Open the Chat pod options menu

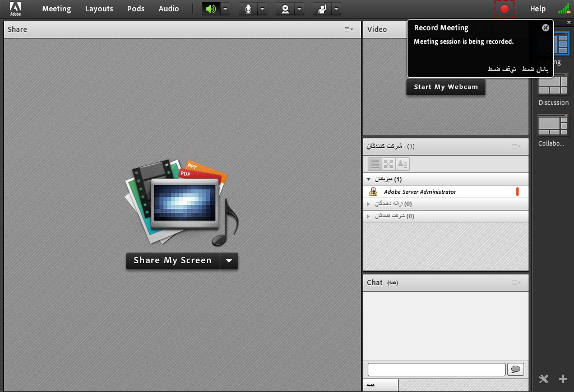click(516, 282)
